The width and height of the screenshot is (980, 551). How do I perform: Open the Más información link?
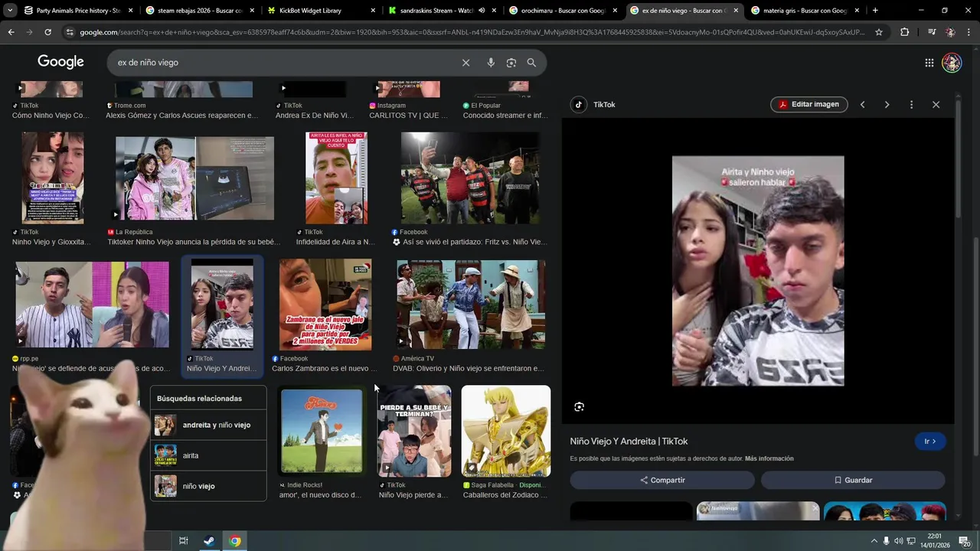769,458
